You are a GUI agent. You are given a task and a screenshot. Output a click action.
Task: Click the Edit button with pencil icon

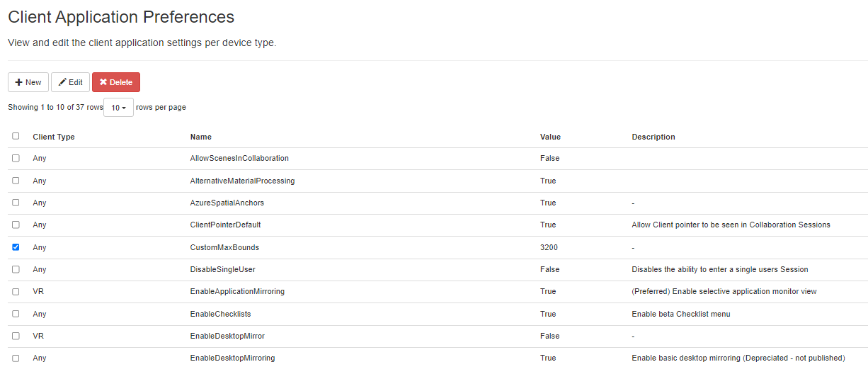(x=70, y=82)
